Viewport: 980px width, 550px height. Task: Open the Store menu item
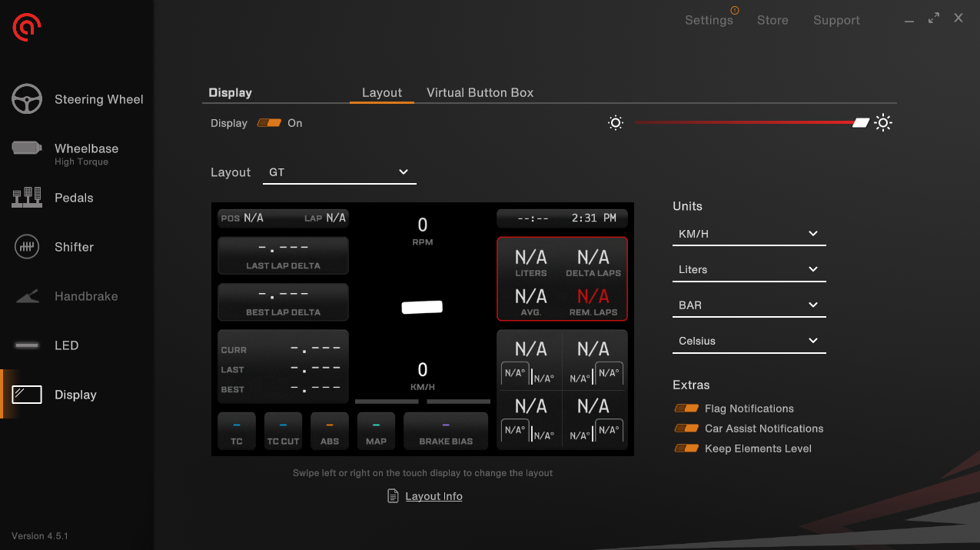772,20
